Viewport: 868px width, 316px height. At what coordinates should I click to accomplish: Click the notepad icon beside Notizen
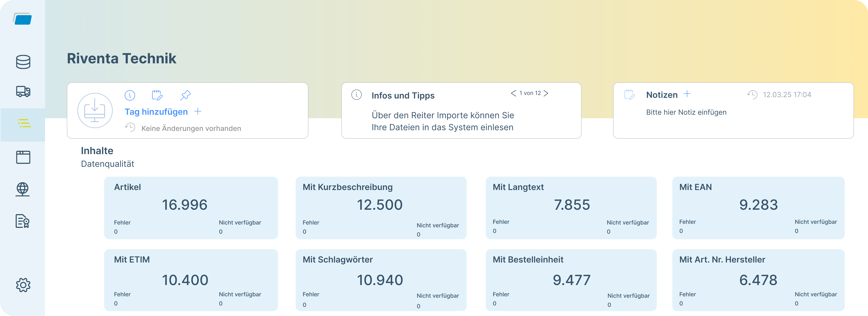coord(629,95)
